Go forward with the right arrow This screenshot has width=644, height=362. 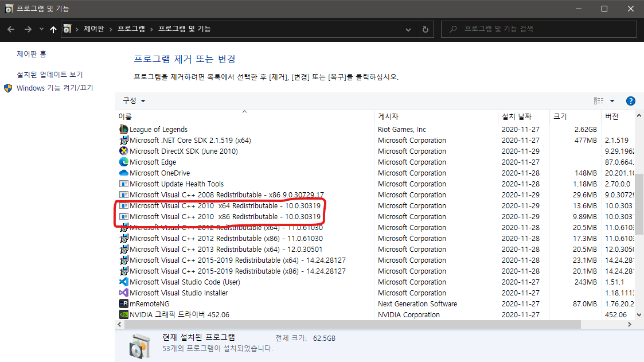click(28, 29)
